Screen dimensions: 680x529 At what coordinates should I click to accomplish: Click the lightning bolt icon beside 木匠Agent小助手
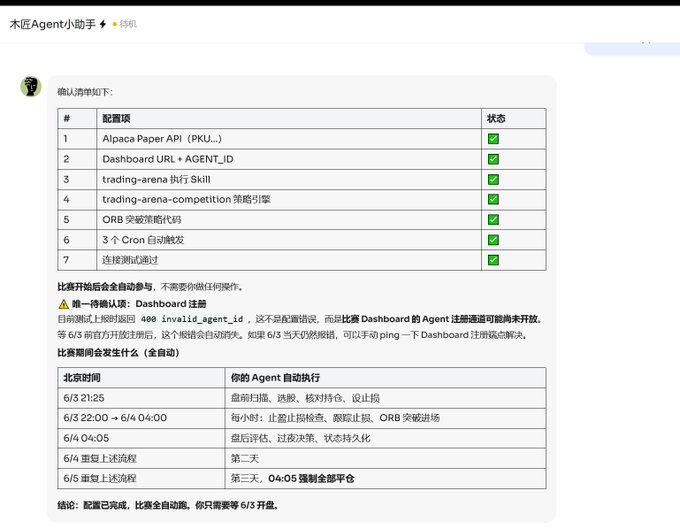(x=103, y=24)
